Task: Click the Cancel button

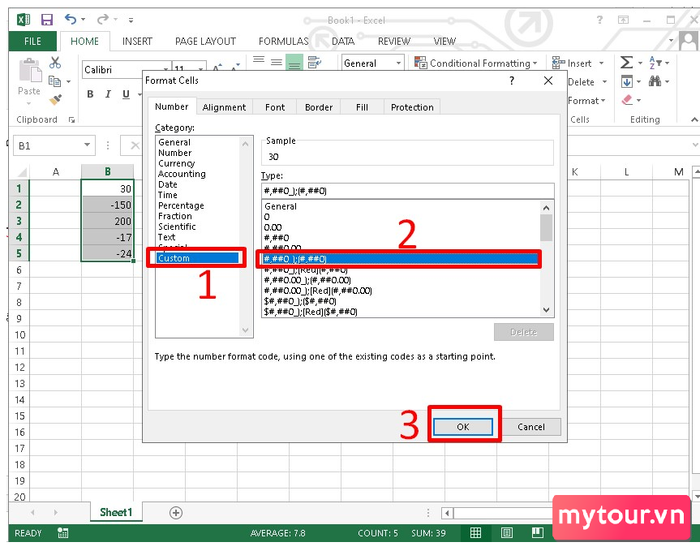Action: [x=531, y=427]
